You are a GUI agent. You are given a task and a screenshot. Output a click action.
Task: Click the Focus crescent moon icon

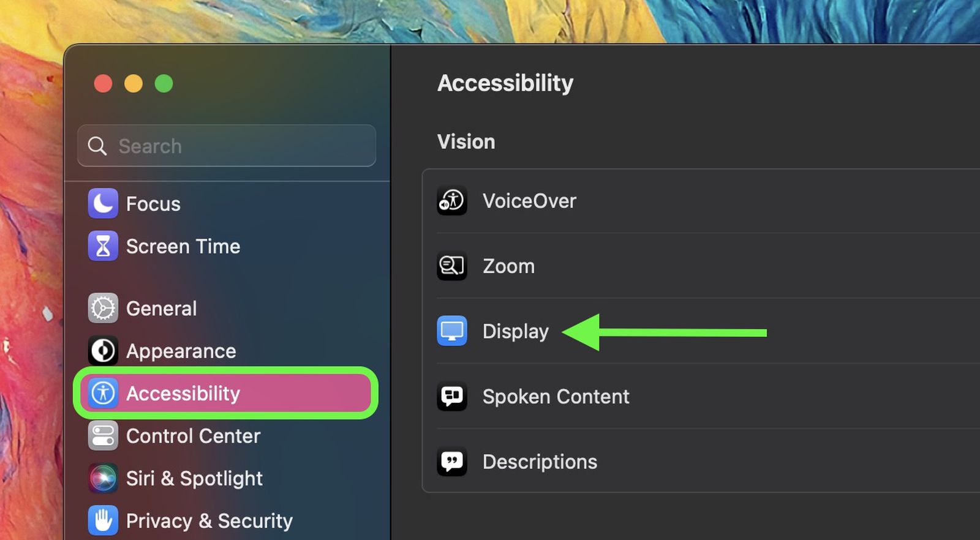(x=103, y=203)
